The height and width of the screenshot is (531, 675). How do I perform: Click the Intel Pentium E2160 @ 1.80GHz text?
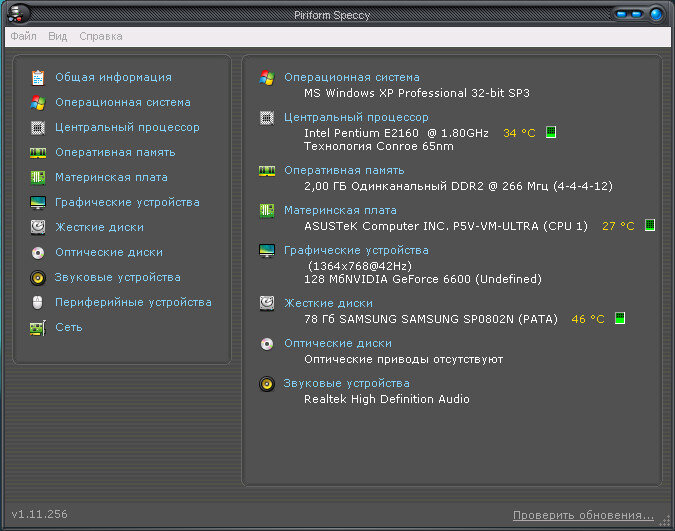[396, 133]
